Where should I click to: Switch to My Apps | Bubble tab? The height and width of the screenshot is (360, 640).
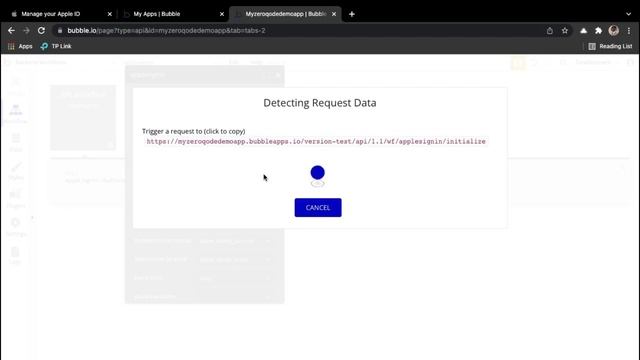(x=157, y=14)
